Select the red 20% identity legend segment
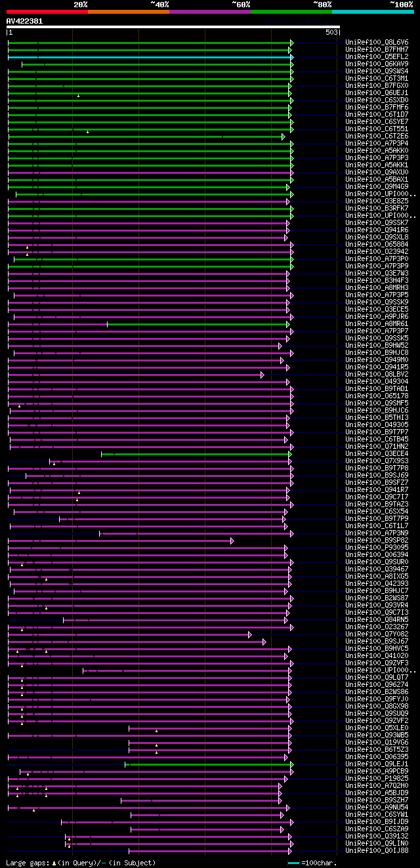The image size is (420, 868). pos(47,11)
